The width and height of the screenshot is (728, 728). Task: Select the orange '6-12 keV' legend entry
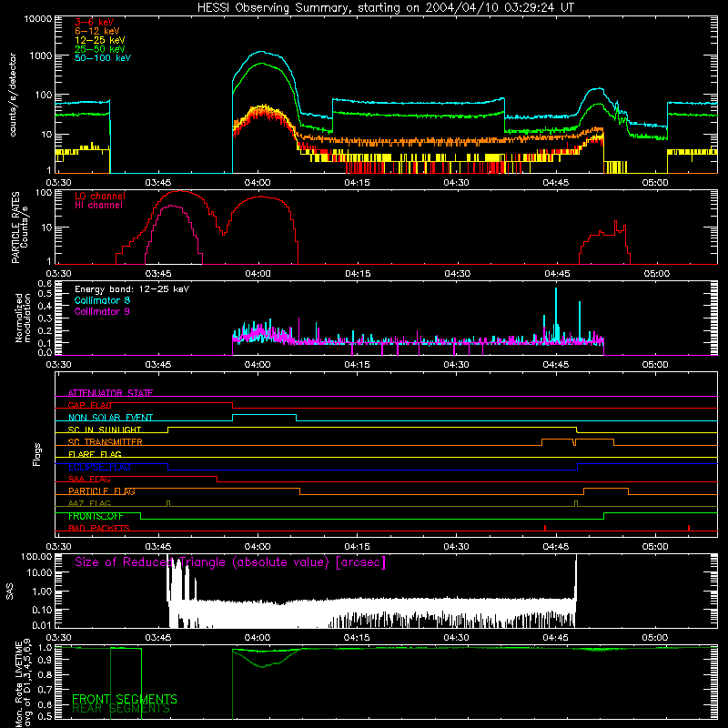pyautogui.click(x=97, y=31)
